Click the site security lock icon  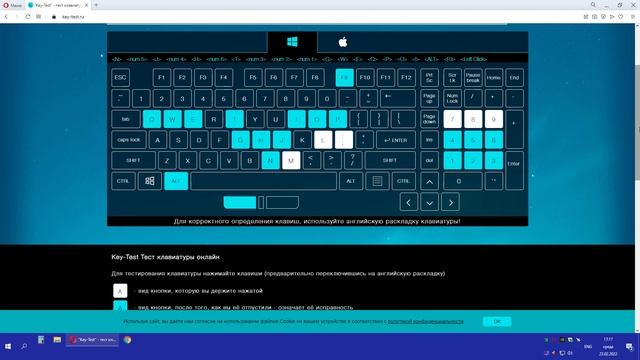point(54,17)
